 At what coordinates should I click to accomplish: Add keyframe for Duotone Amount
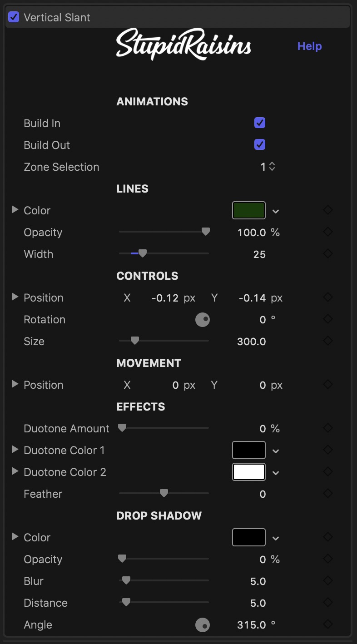pyautogui.click(x=328, y=428)
